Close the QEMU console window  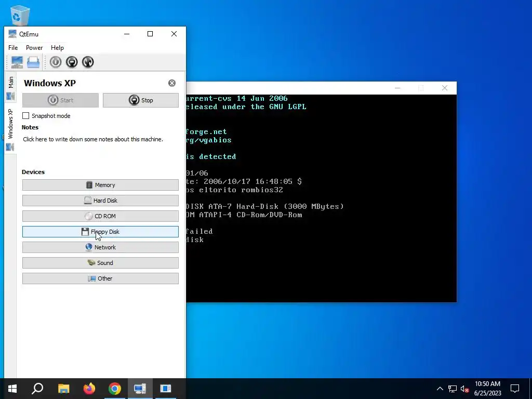(x=445, y=88)
